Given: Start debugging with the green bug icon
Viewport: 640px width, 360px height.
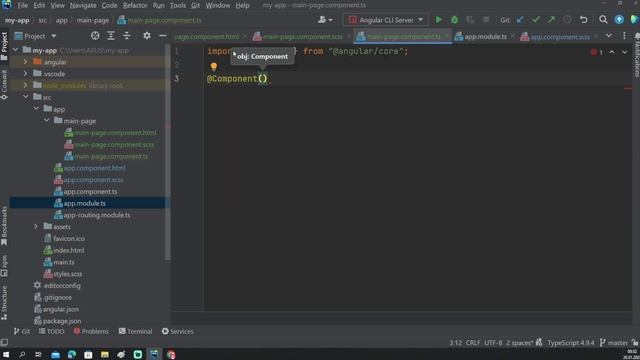Looking at the screenshot, I should (x=454, y=20).
